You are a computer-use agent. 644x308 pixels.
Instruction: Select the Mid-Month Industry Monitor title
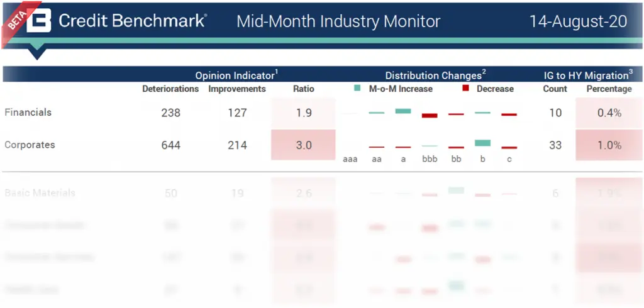tap(338, 21)
